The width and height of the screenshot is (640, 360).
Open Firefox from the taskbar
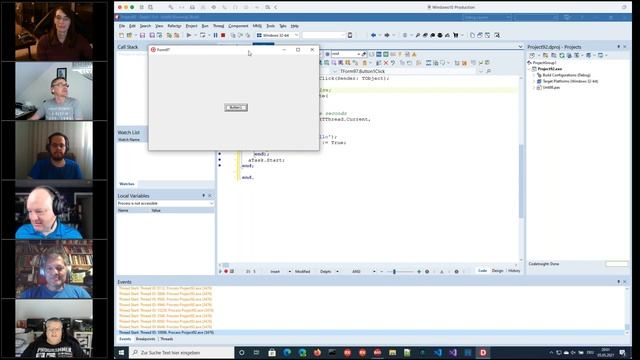point(317,353)
